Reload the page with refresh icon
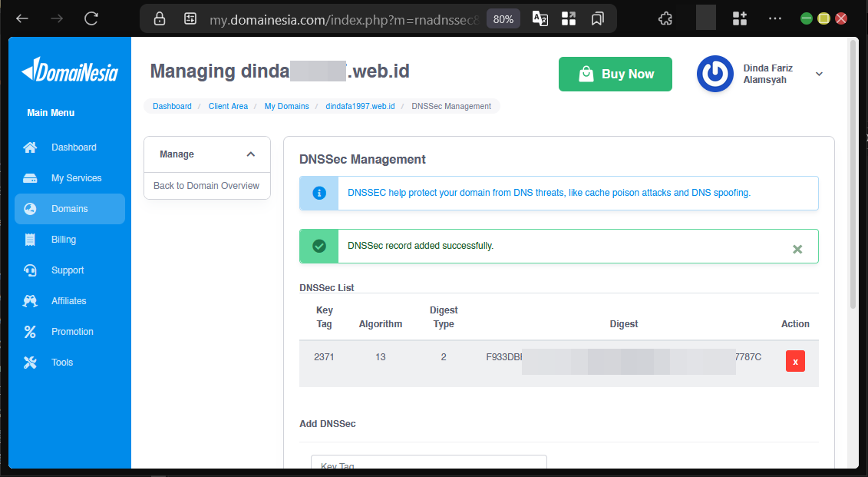Screen dimensions: 868x477 pyautogui.click(x=91, y=19)
